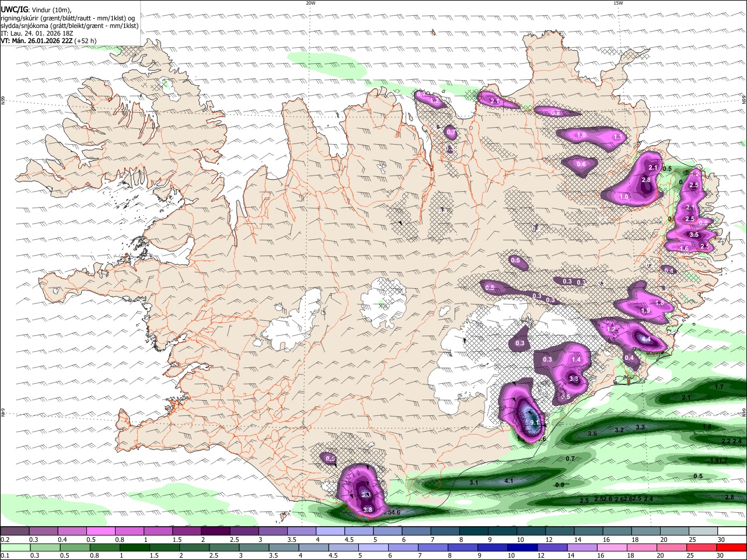Image resolution: width=747 pixels, height=560 pixels.
Task: Click the 3.2 rainfall value offshore
Action: click(x=620, y=430)
